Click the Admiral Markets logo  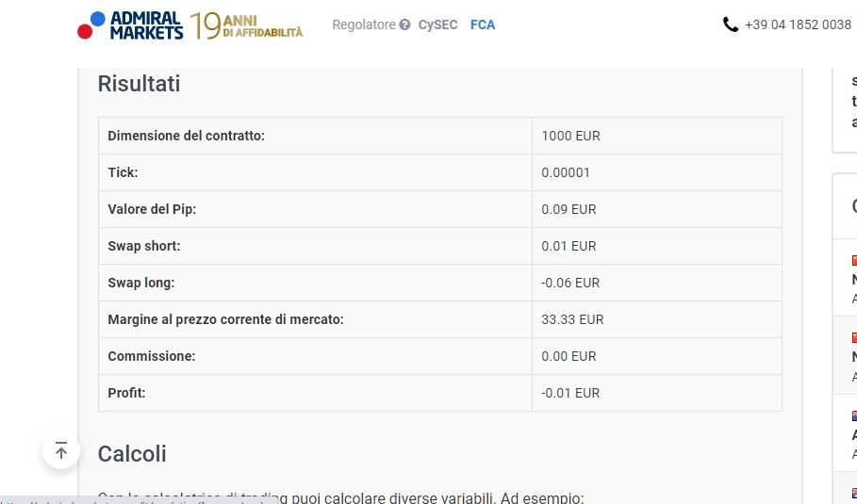pos(130,25)
